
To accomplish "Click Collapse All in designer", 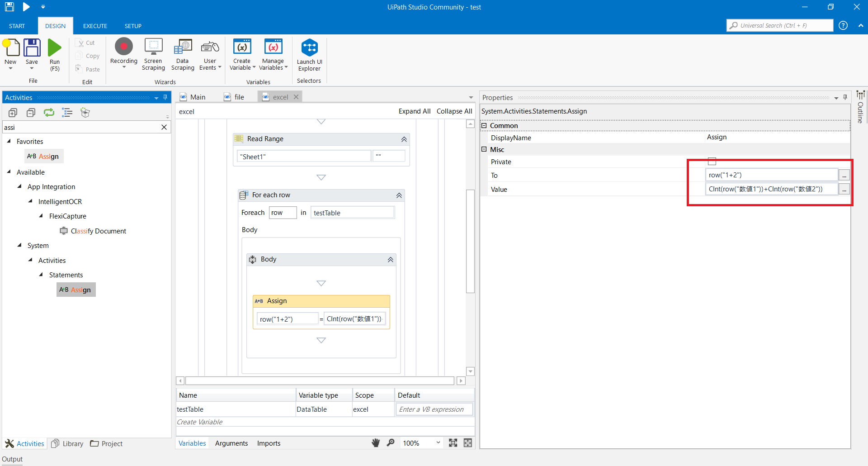I will 454,111.
